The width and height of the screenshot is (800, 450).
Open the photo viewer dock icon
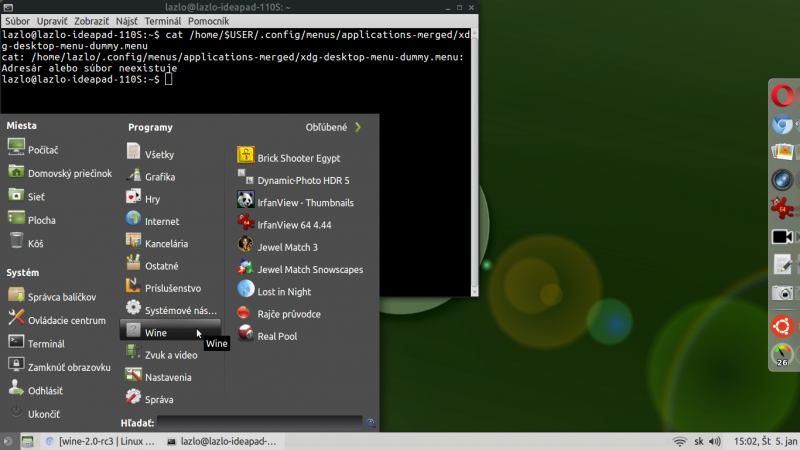[782, 152]
